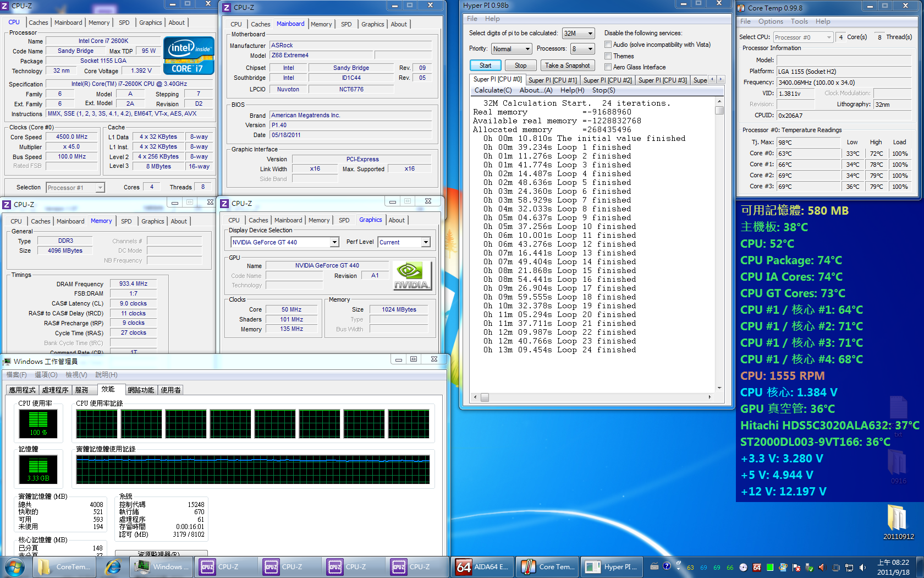Screen dimensions: 924x578
Task: Open the Priority Normal dropdown
Action: pyautogui.click(x=512, y=48)
